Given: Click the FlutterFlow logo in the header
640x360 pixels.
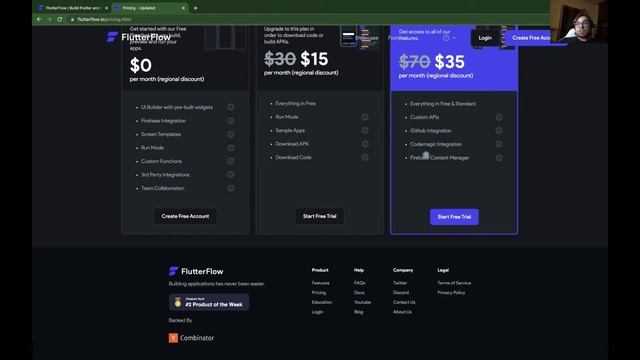Looking at the screenshot, I should (x=139, y=37).
